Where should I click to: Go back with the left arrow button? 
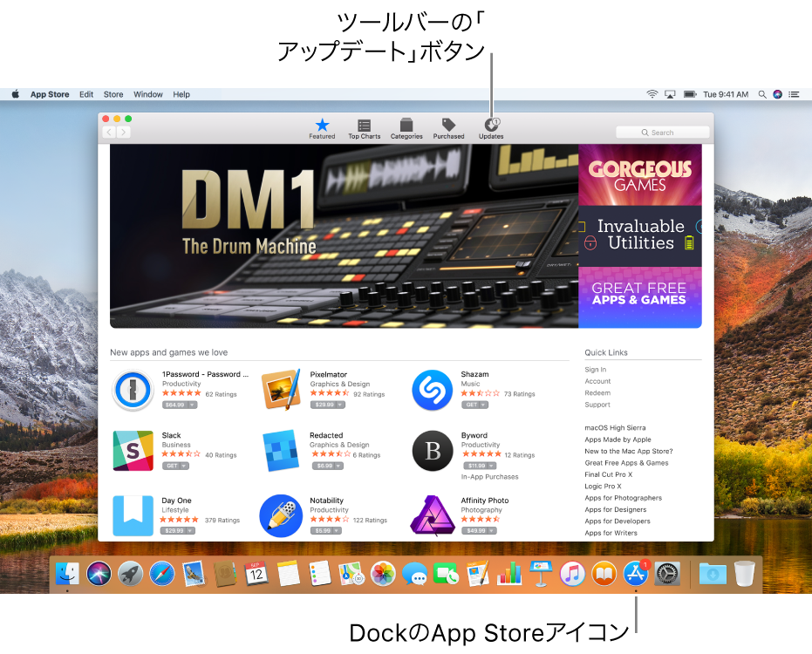[109, 132]
